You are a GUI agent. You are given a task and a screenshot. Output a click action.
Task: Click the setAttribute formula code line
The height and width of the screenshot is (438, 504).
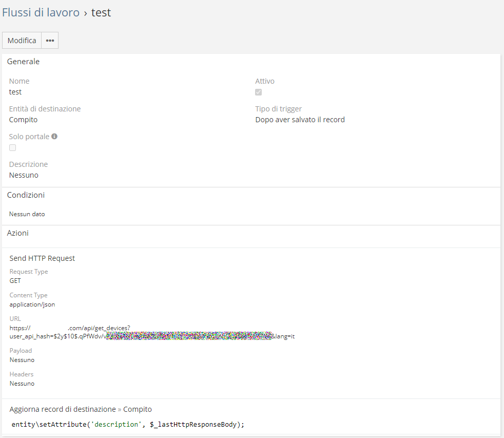[x=128, y=424]
